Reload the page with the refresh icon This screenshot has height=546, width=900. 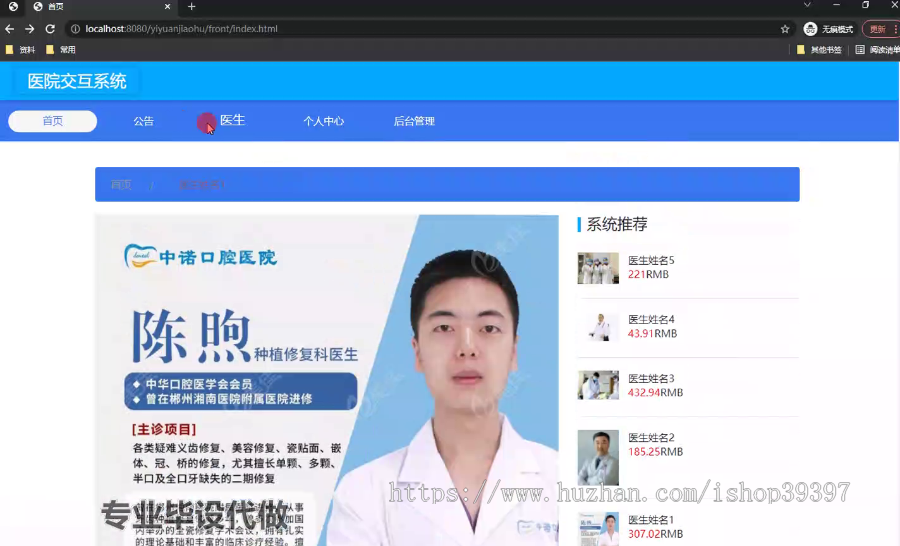click(51, 29)
